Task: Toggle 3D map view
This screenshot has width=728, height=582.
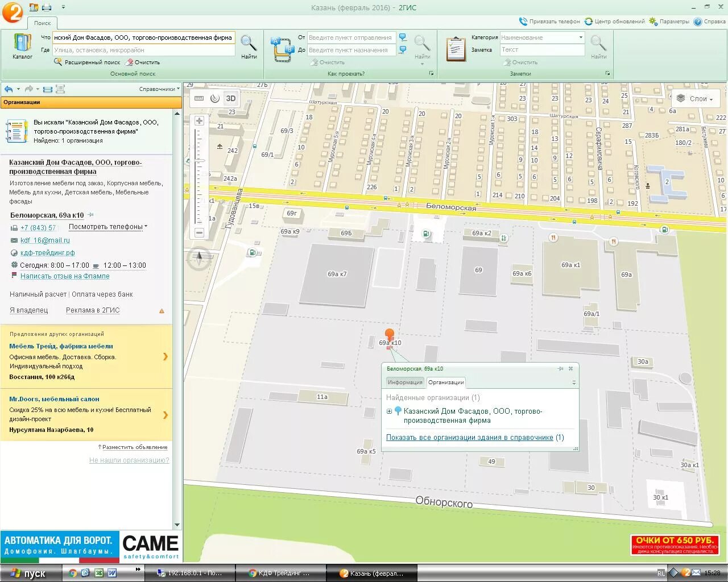Action: tap(231, 98)
